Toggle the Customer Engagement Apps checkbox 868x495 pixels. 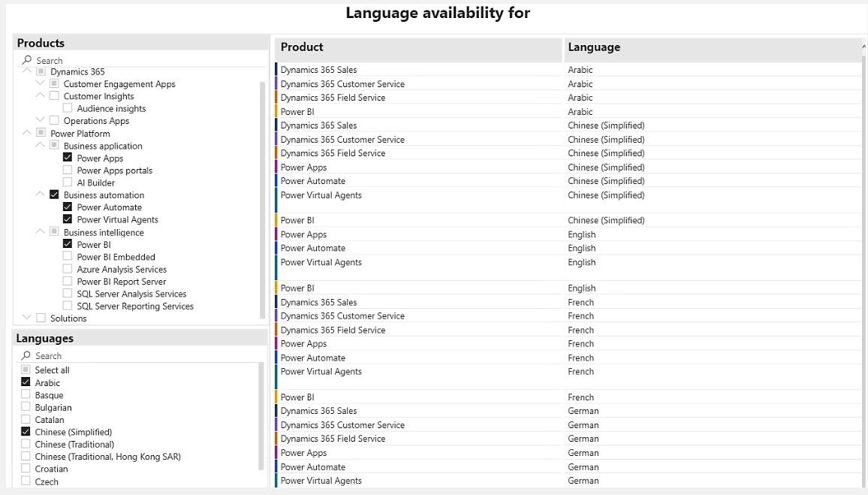pos(54,83)
